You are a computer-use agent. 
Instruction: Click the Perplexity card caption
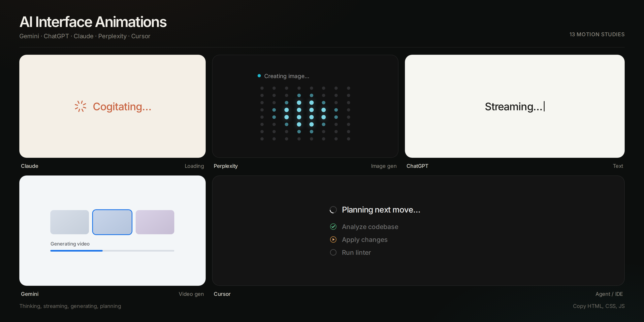(225, 166)
